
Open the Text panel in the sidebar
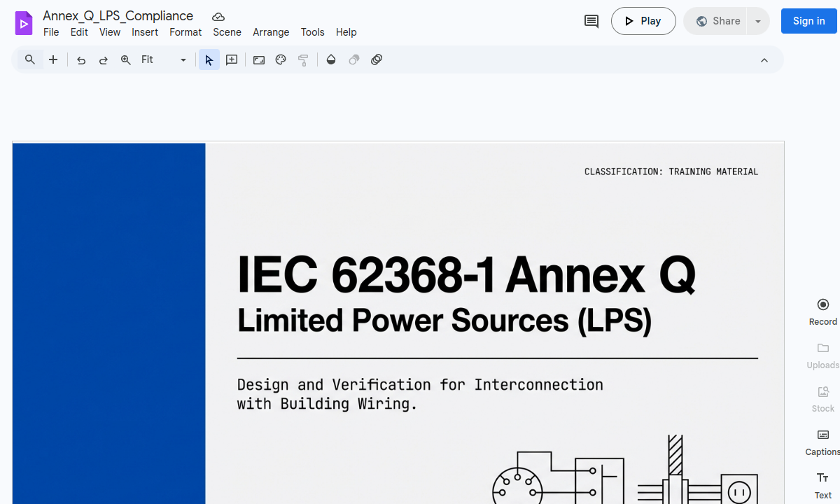(x=822, y=484)
